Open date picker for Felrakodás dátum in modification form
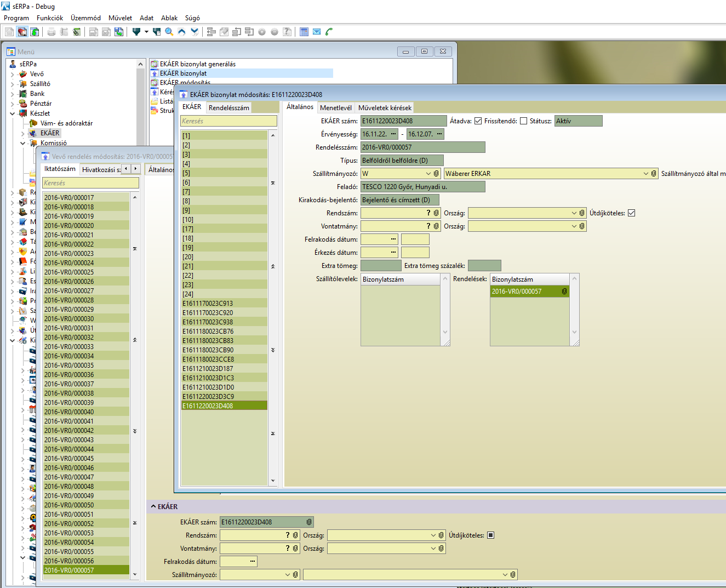 pyautogui.click(x=393, y=239)
